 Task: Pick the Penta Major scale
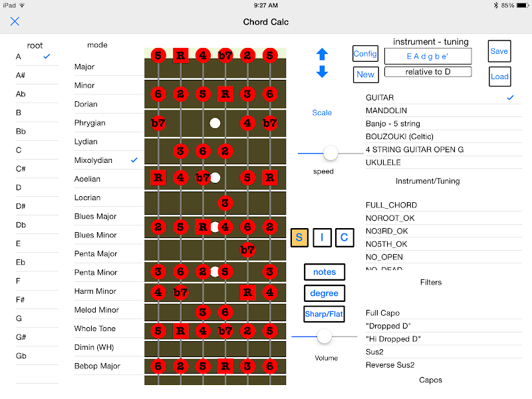point(108,254)
